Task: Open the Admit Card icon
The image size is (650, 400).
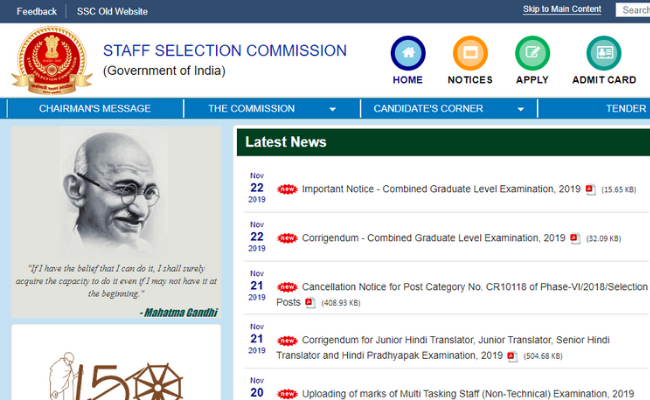Action: tap(603, 53)
